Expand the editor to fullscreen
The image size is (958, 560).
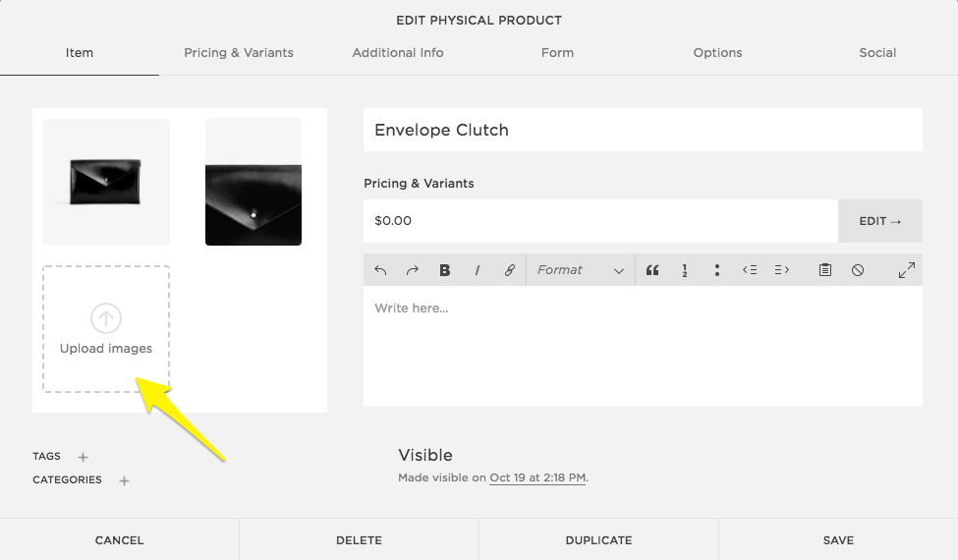click(x=907, y=270)
